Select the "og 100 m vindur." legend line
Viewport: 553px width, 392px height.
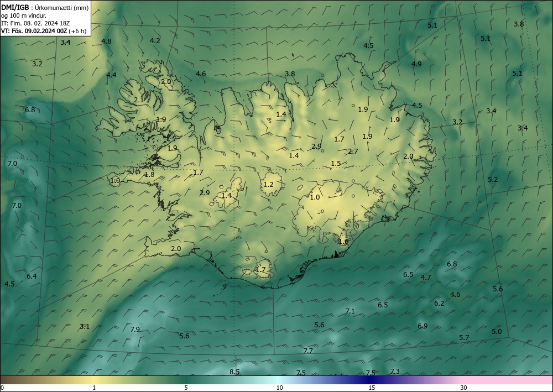click(x=24, y=15)
